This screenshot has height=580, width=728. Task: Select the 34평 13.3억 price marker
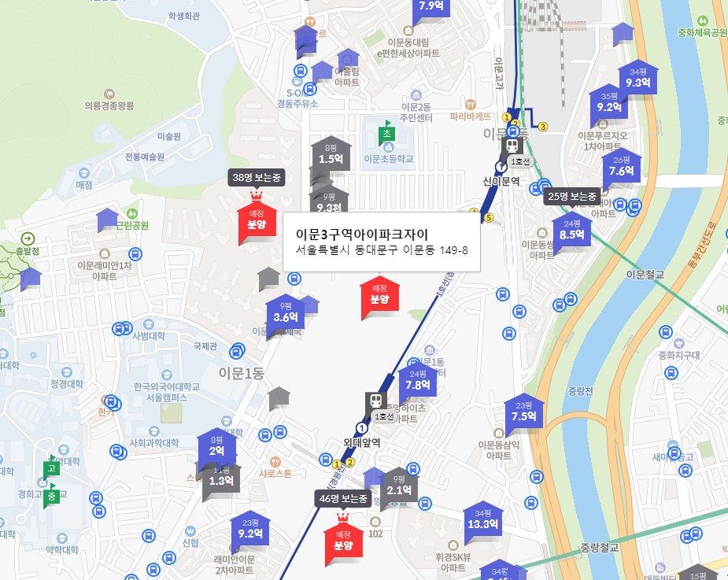click(483, 519)
